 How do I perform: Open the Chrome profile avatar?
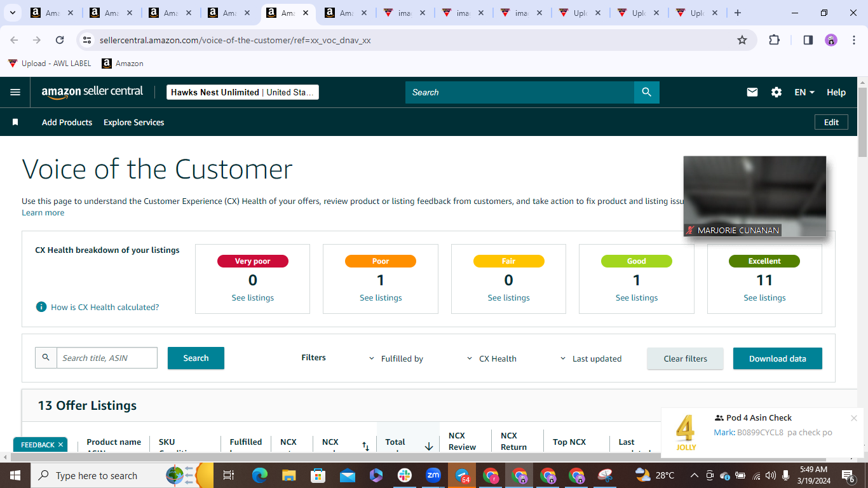click(x=831, y=40)
